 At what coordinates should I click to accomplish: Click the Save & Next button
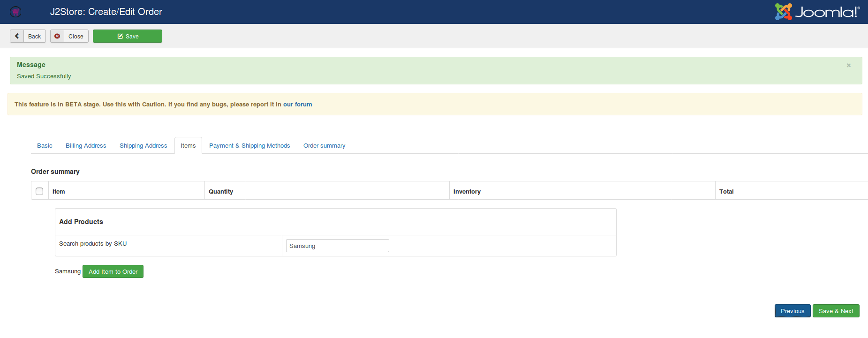(x=836, y=311)
